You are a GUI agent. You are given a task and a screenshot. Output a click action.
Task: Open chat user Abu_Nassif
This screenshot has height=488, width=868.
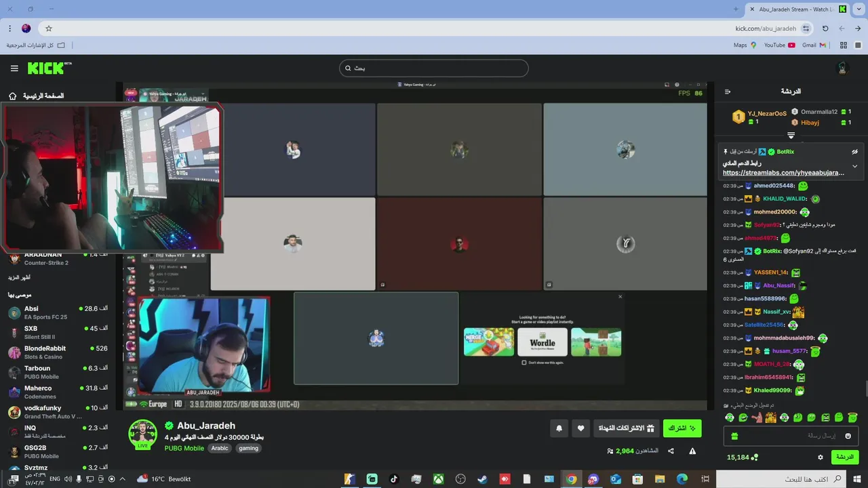(778, 285)
